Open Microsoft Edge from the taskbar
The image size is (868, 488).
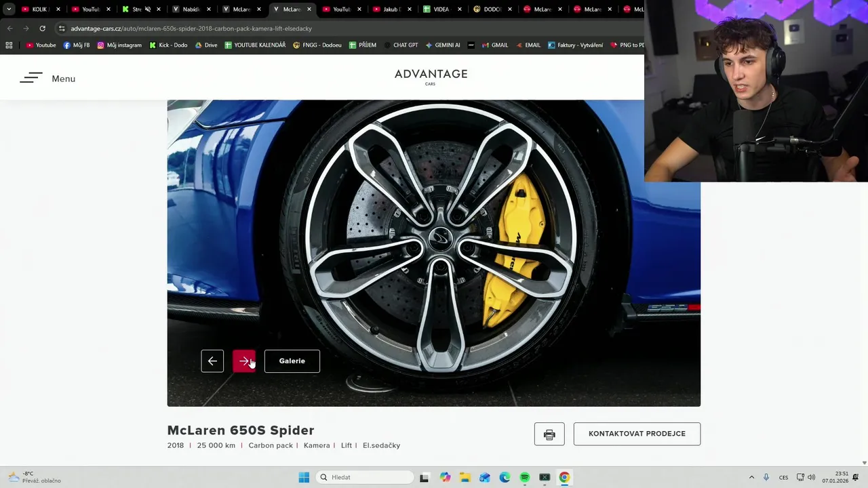click(x=505, y=477)
